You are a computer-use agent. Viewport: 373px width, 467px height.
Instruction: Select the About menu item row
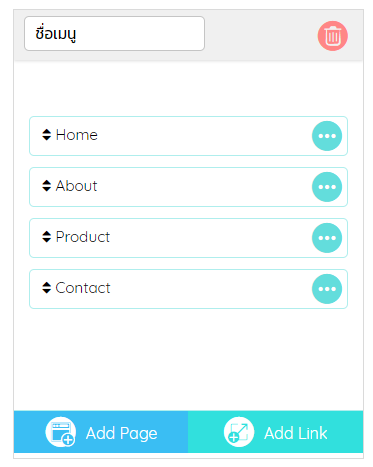pos(188,187)
